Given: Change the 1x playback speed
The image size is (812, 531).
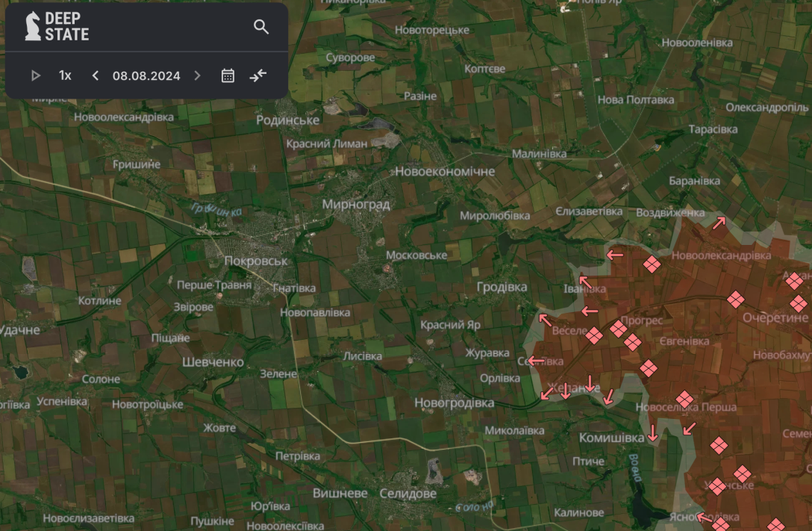Looking at the screenshot, I should [65, 75].
